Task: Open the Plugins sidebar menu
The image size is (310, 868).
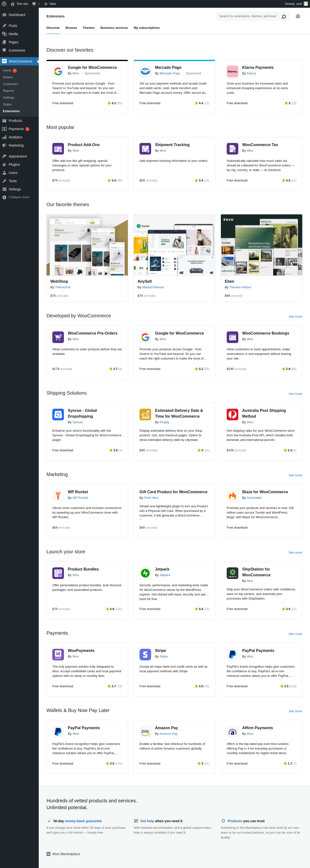Action: coord(14,164)
